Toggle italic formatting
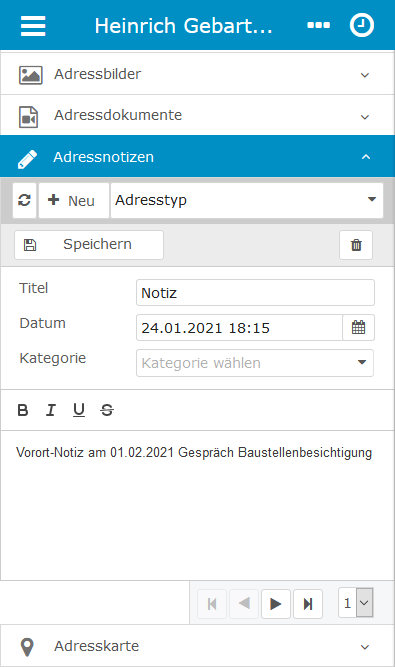 click(51, 410)
